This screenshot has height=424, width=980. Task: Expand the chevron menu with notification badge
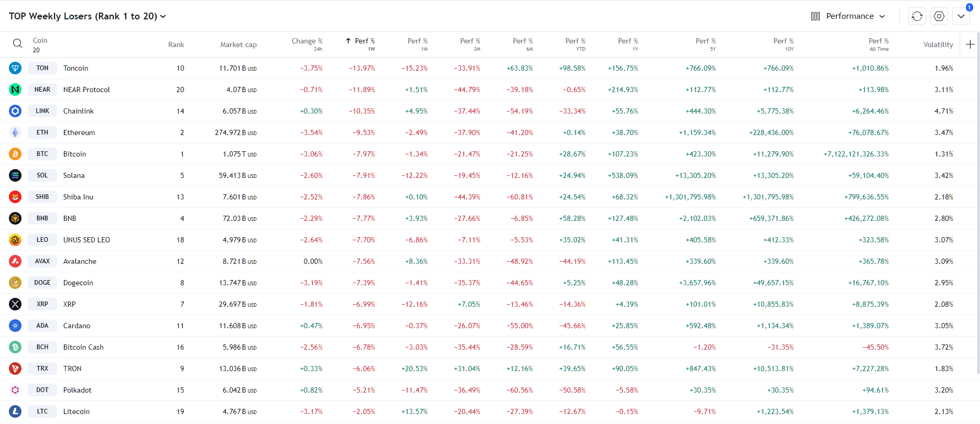pos(961,16)
